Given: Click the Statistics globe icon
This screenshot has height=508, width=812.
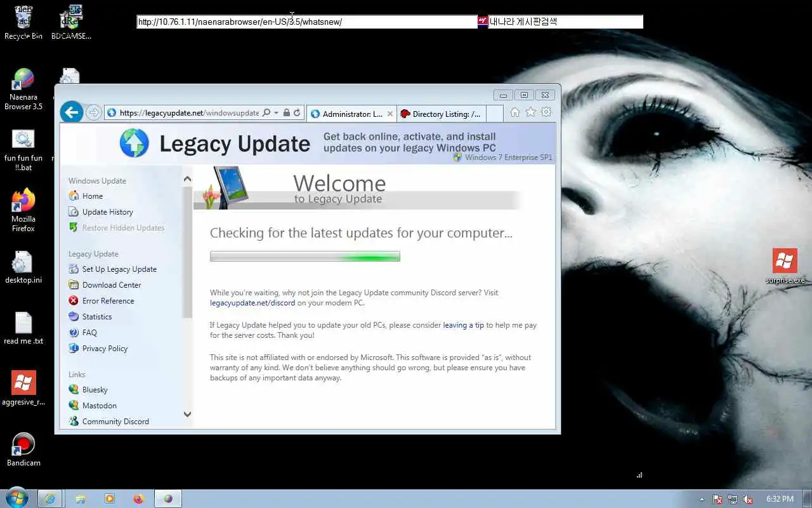Looking at the screenshot, I should pyautogui.click(x=74, y=317).
